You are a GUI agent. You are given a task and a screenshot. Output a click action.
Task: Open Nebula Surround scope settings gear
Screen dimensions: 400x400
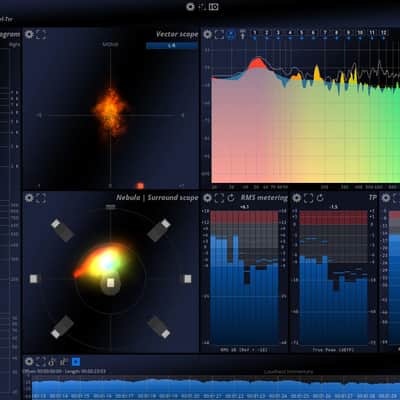coord(29,198)
